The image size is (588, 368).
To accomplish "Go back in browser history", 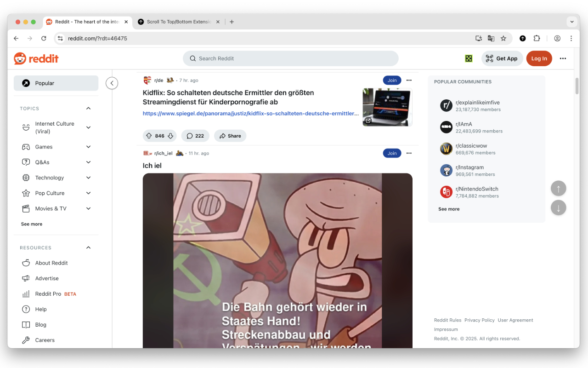I will (16, 39).
